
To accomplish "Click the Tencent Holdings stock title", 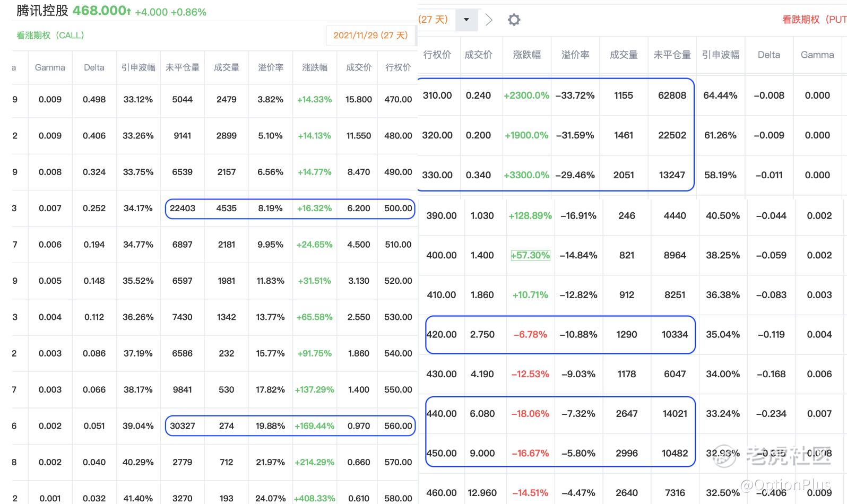I will point(42,11).
